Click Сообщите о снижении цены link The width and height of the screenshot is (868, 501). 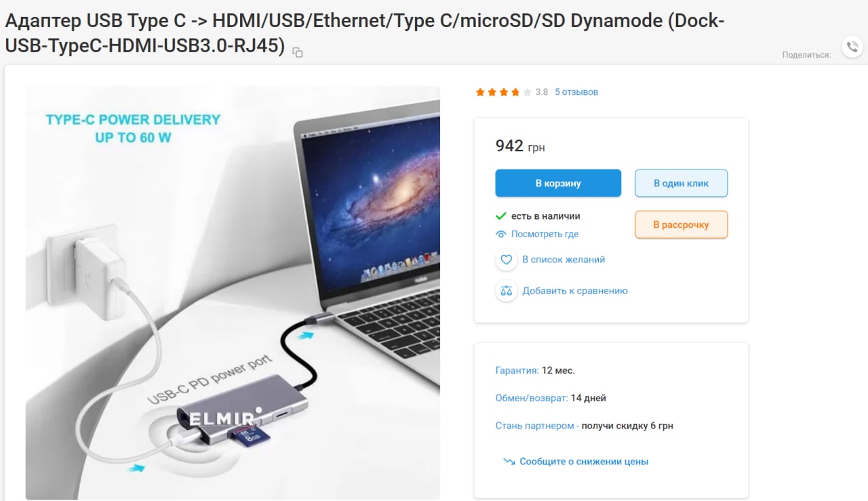click(x=584, y=462)
